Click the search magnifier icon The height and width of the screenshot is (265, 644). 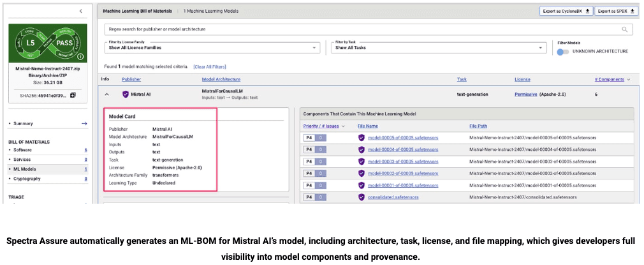click(625, 29)
